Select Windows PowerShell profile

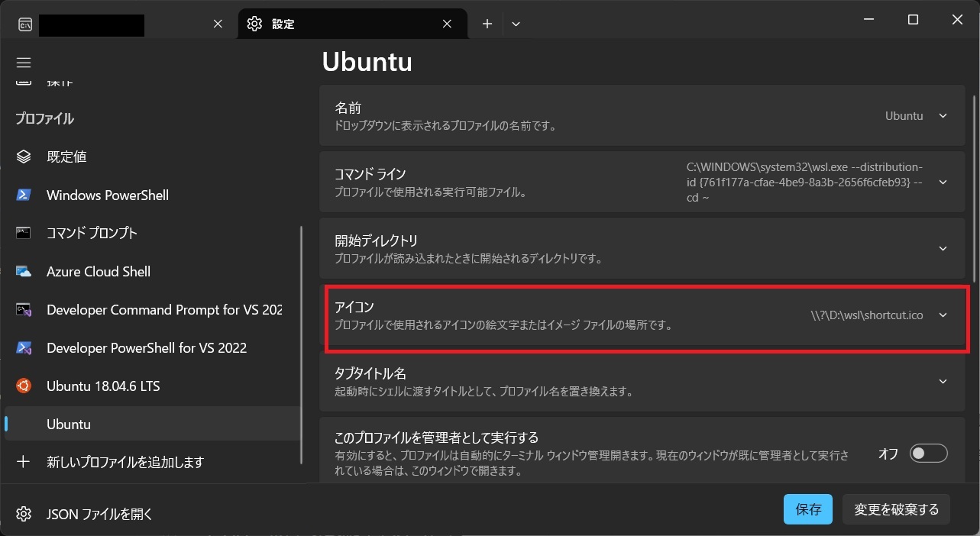point(153,195)
